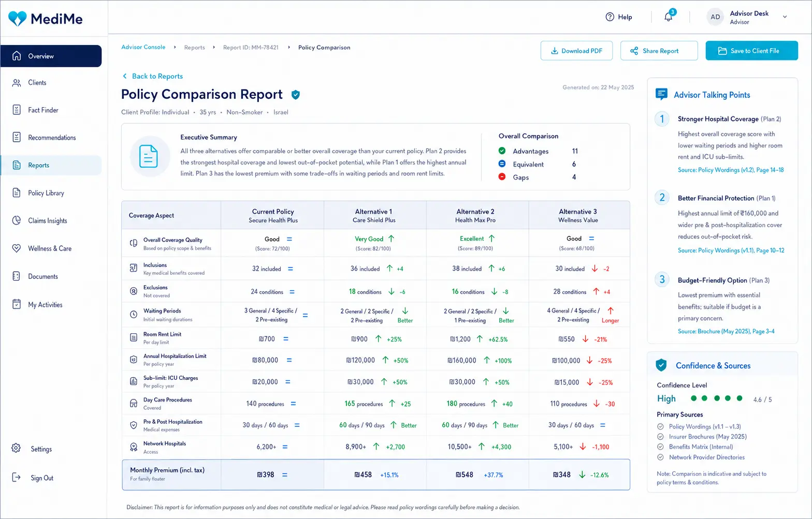
Task: Open the Help question-mark icon
Action: [x=610, y=17]
